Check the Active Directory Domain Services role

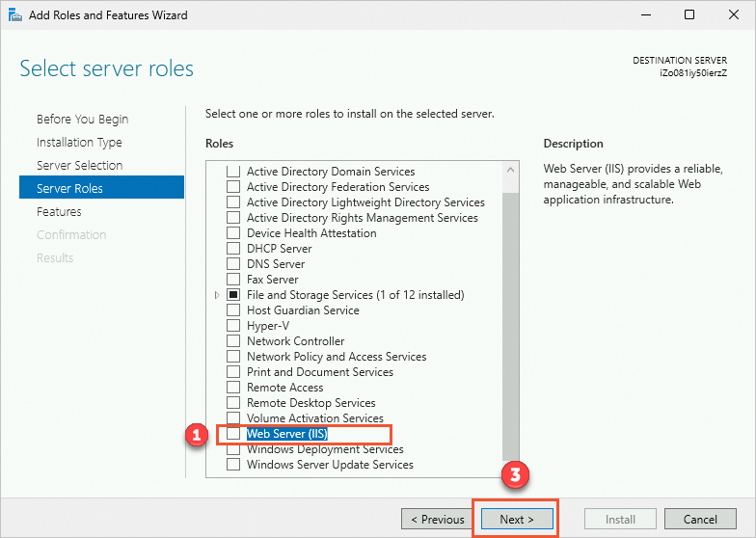coord(233,172)
